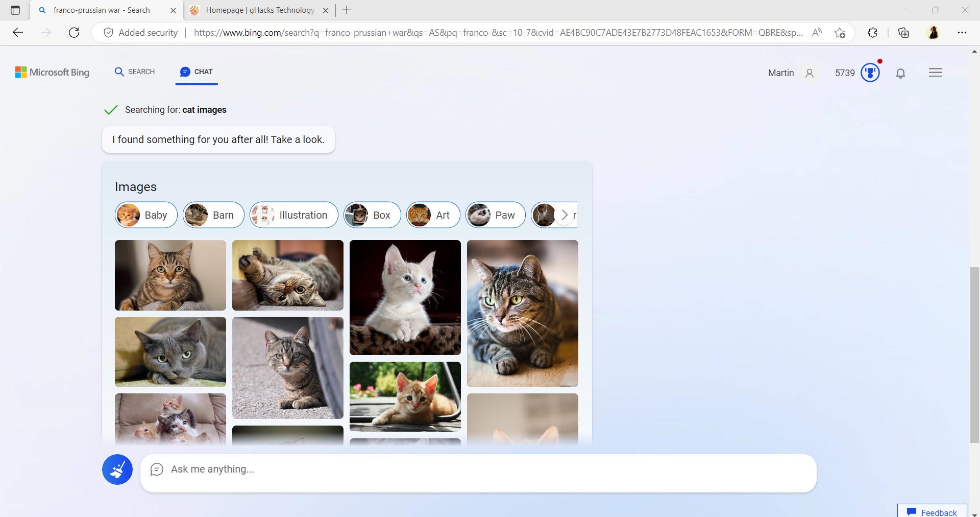Toggle the Baby image filter

pos(146,215)
